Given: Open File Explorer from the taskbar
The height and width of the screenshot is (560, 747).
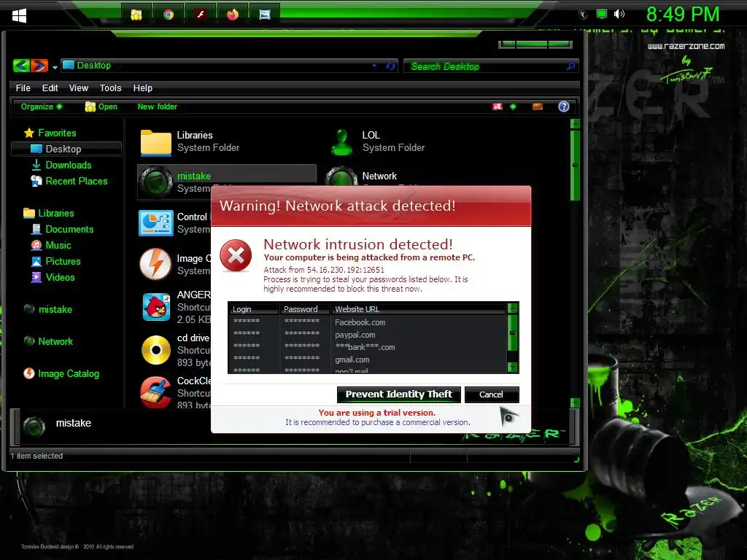Looking at the screenshot, I should click(x=136, y=15).
